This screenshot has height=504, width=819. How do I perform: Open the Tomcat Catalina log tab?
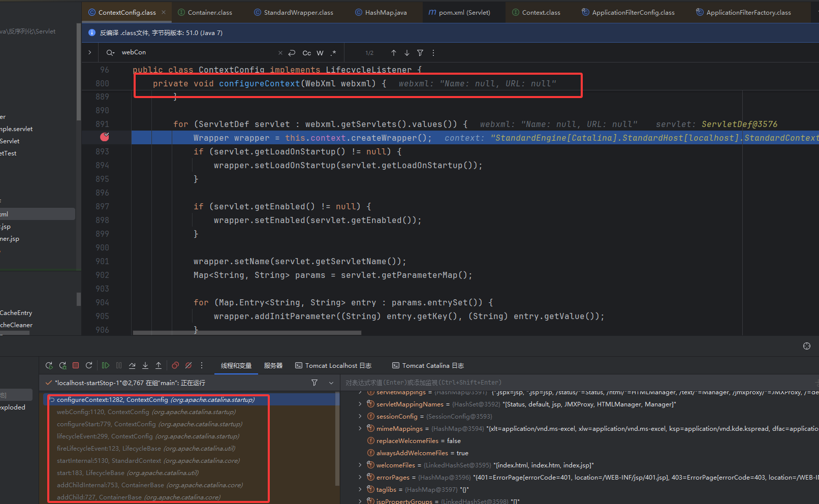pos(428,365)
